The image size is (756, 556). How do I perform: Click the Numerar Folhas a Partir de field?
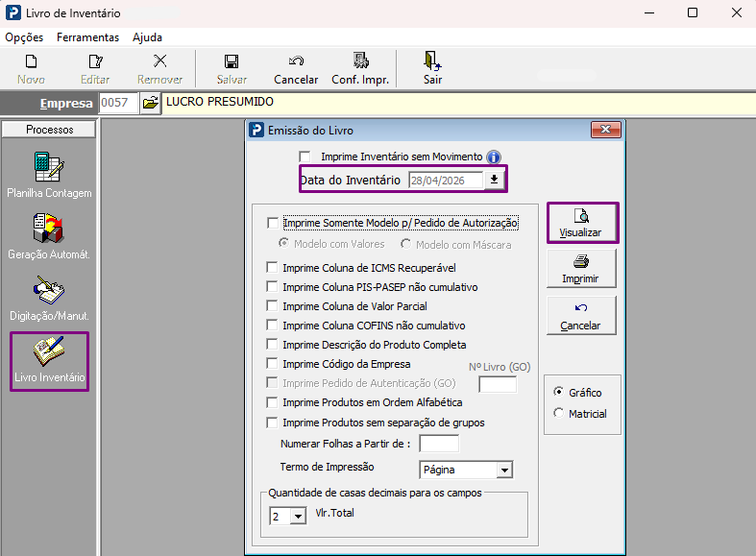pos(439,444)
